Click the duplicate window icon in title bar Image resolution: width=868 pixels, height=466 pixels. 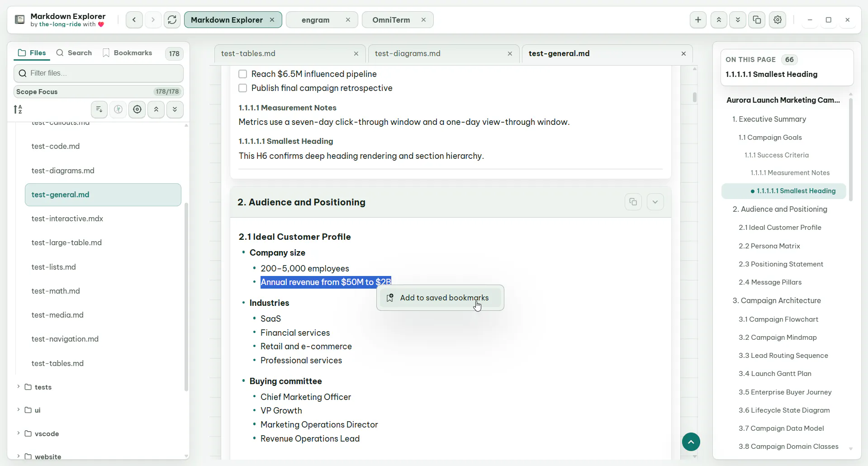pos(757,20)
